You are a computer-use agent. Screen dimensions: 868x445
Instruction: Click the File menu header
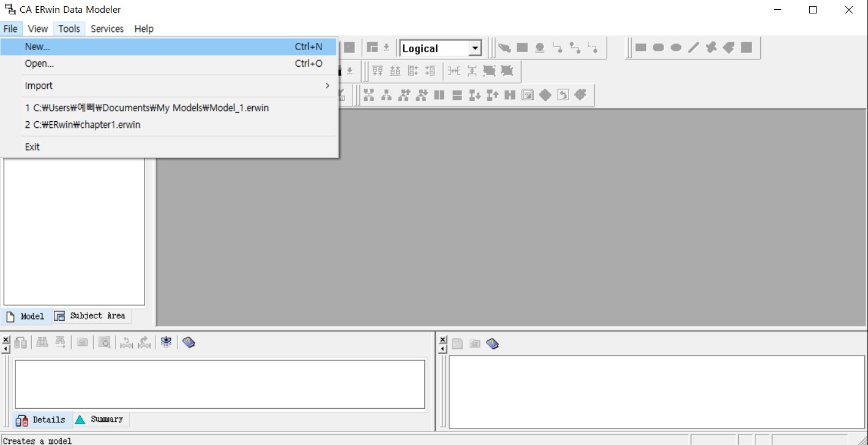pos(11,29)
